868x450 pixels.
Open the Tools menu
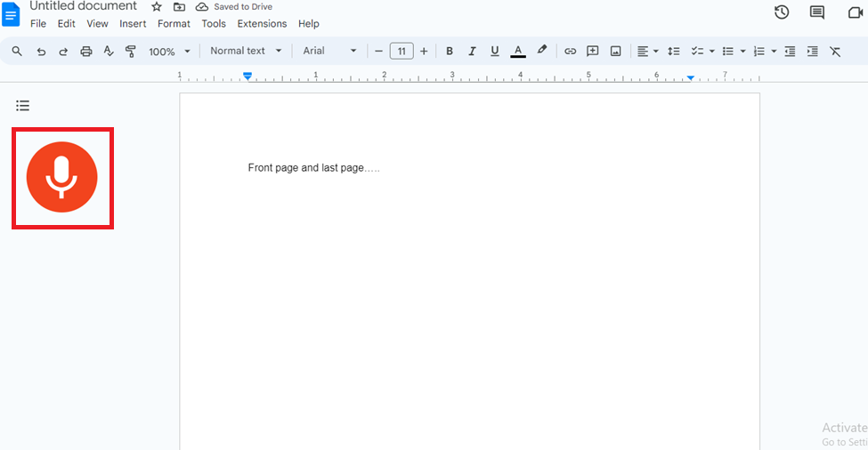214,24
